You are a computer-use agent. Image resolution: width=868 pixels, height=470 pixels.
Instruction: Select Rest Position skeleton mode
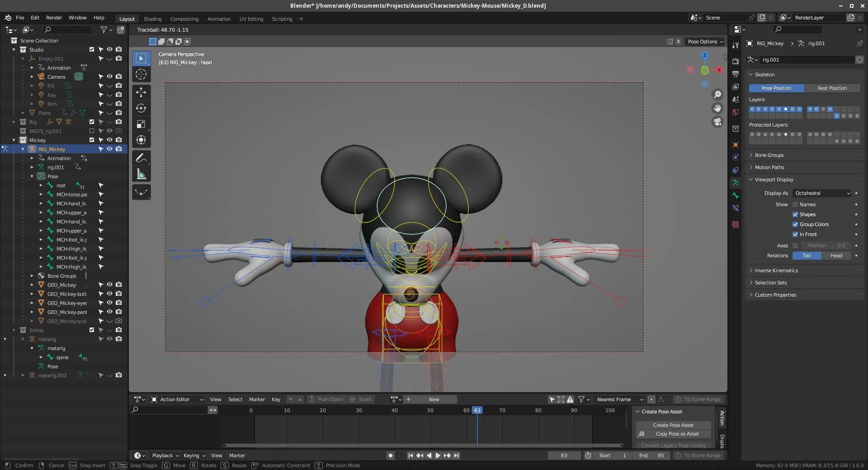tap(832, 88)
